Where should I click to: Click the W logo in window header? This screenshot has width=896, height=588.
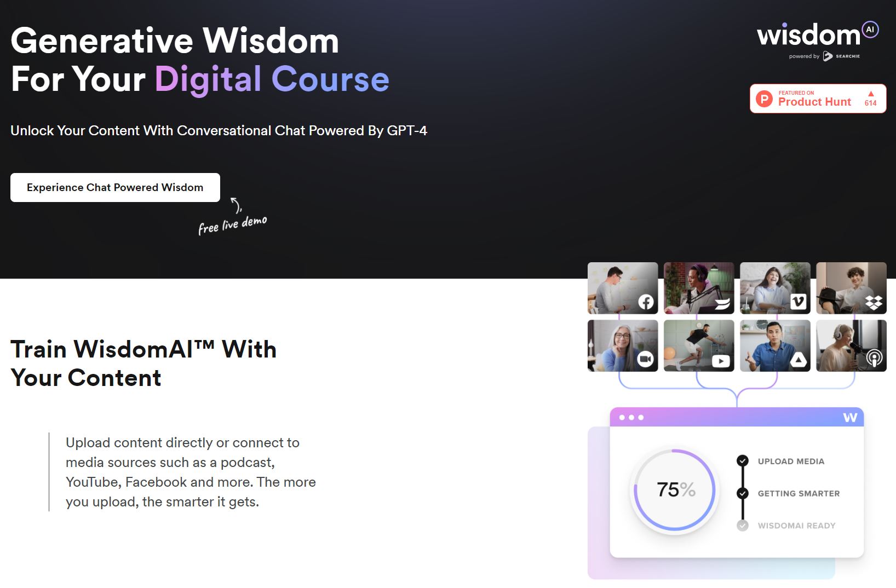(x=850, y=417)
